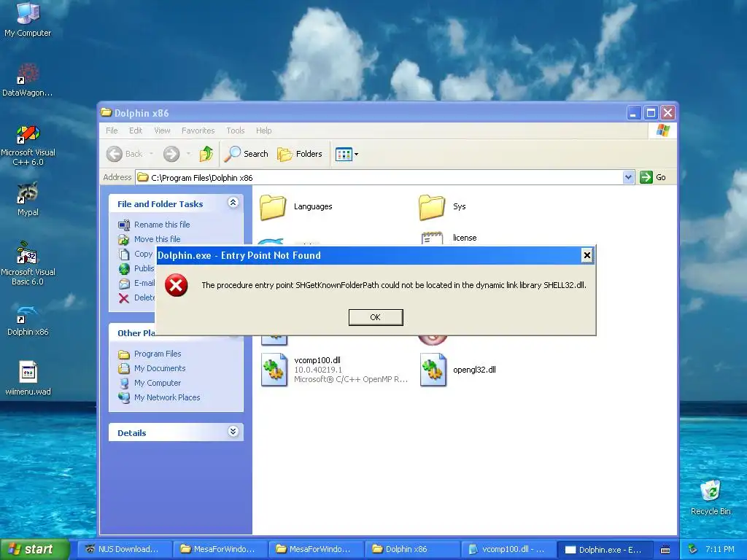Open My Computer in Other Places
Viewport: 747px width, 560px height.
coord(158,383)
